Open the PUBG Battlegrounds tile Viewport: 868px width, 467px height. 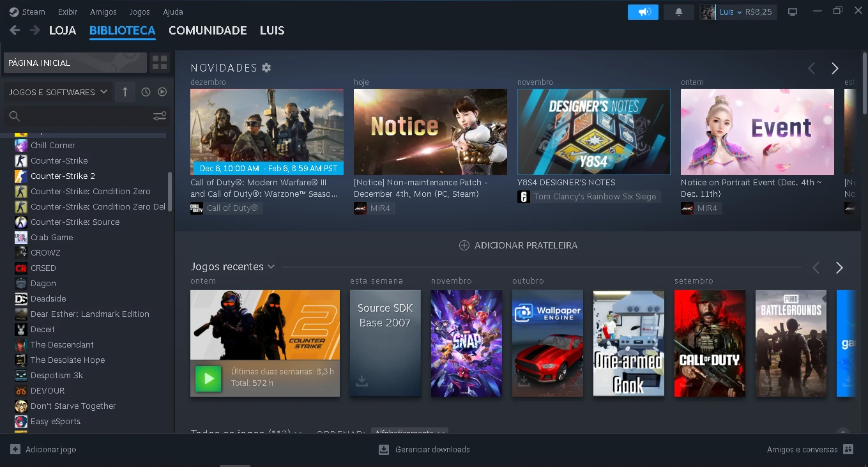point(791,343)
